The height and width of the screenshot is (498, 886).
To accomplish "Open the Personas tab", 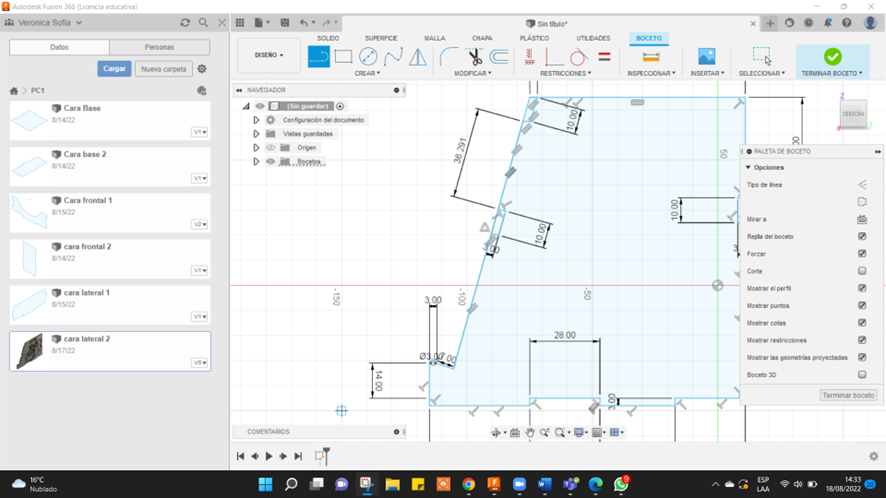I will (159, 47).
